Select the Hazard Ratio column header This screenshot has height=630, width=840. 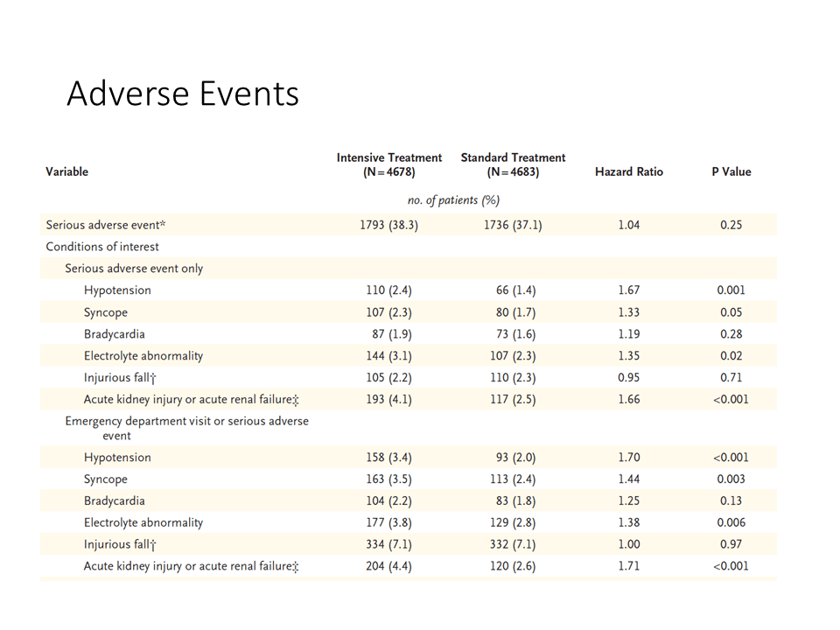coord(629,172)
